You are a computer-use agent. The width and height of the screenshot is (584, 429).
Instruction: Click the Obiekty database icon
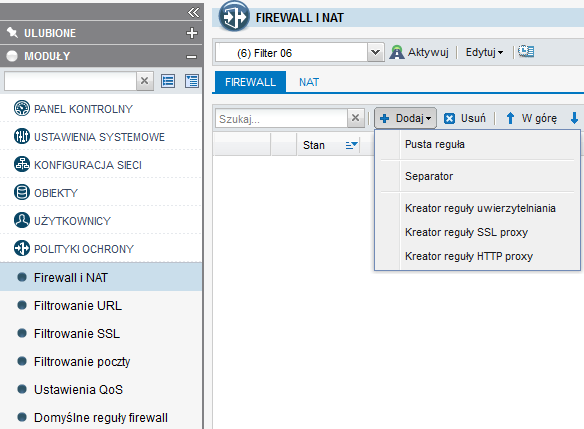(22, 192)
